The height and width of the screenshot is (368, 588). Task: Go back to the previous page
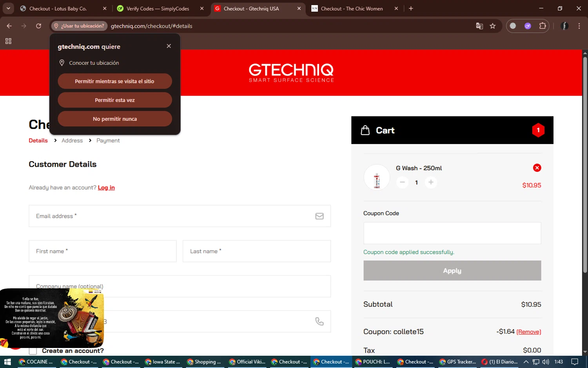click(9, 26)
